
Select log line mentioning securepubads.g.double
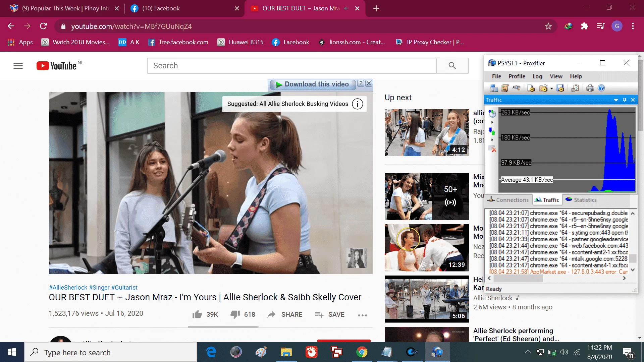point(558,213)
